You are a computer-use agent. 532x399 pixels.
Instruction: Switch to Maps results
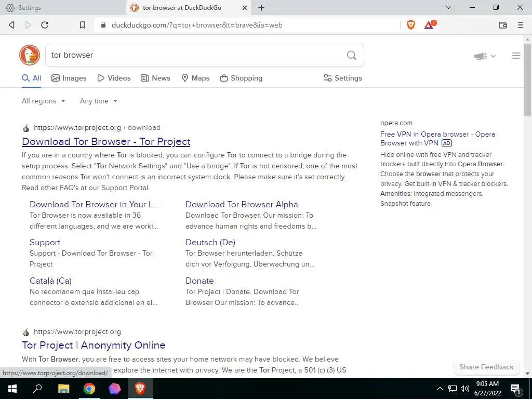point(195,78)
